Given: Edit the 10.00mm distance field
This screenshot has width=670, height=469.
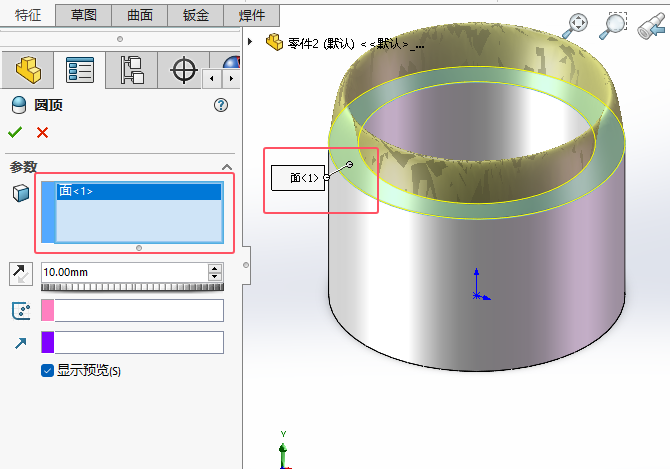Looking at the screenshot, I should pos(124,272).
